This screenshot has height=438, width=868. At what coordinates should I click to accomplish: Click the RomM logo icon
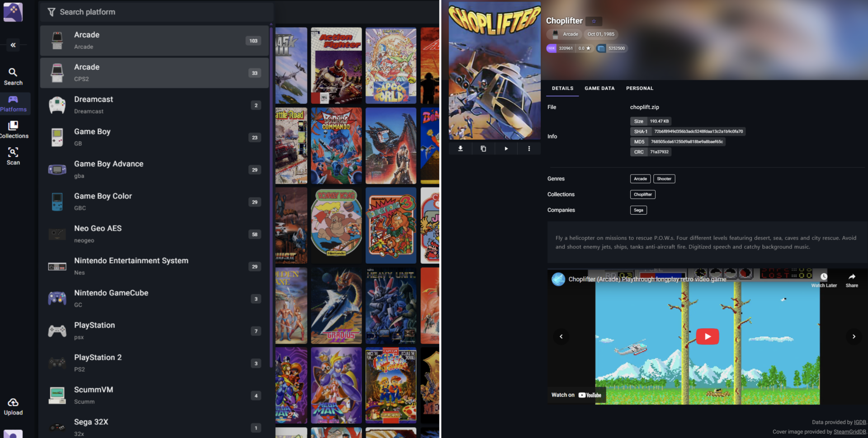click(13, 12)
